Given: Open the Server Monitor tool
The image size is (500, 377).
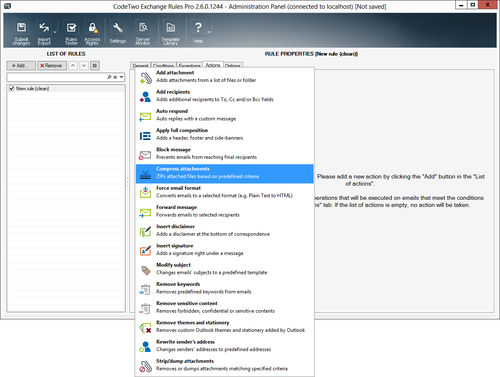Looking at the screenshot, I should 143,33.
